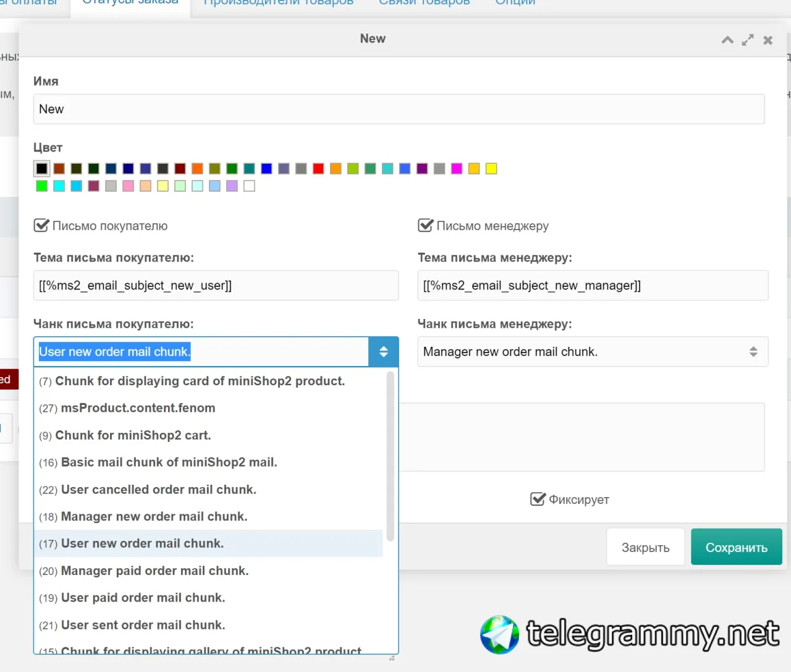Select Chunk for displaying card of miniShop2 product
The image size is (791, 672).
(208, 381)
